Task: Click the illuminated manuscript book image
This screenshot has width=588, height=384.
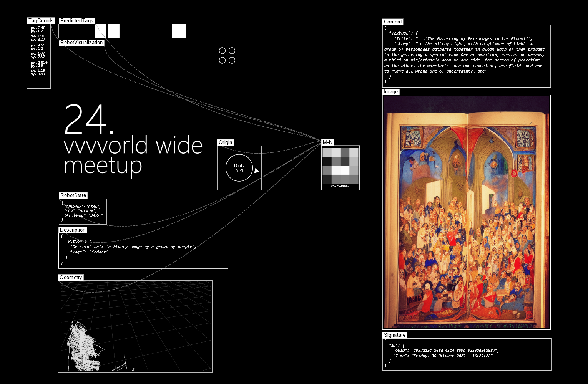Action: [x=467, y=212]
